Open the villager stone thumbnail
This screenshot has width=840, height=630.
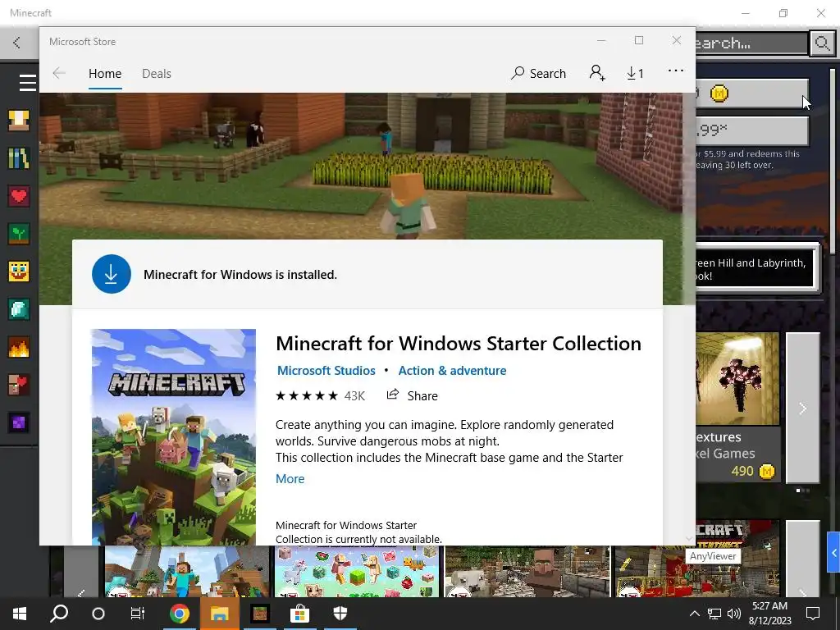(x=527, y=572)
